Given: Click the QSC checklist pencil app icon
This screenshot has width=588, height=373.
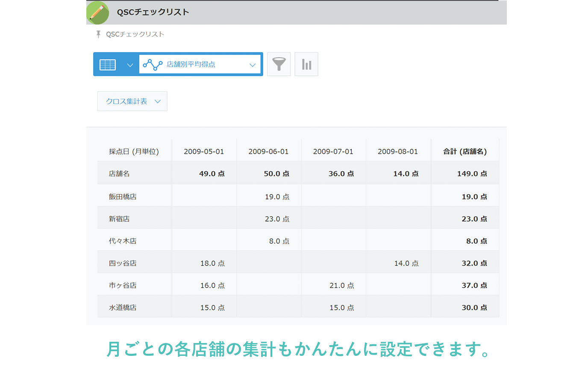Looking at the screenshot, I should (x=97, y=12).
